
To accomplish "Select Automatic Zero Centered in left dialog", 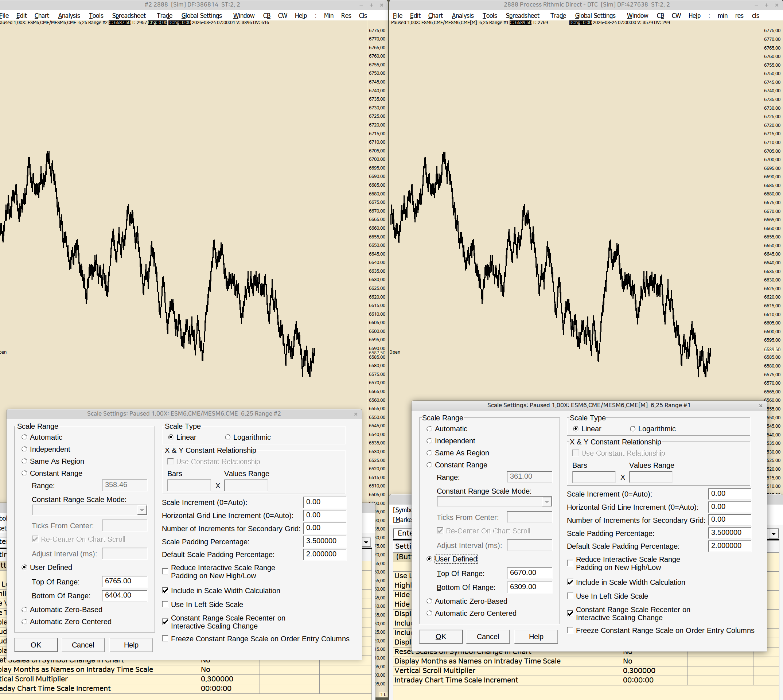I will [24, 621].
